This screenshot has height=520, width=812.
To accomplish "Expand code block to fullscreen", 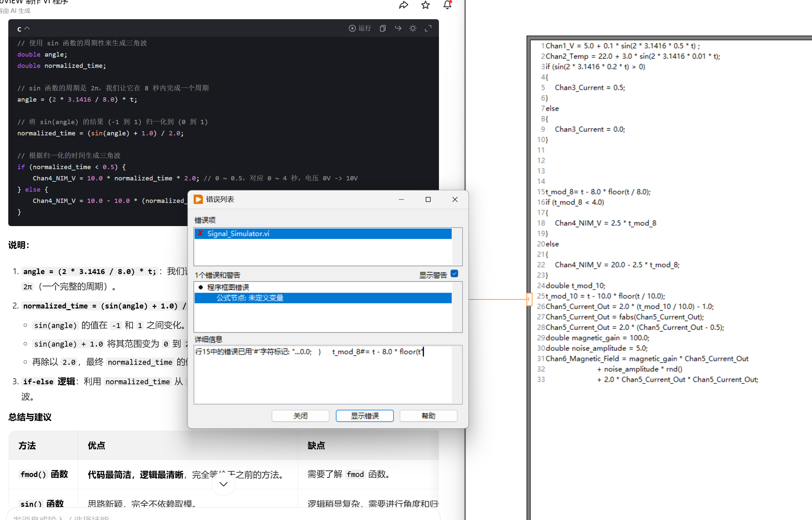I will 428,28.
